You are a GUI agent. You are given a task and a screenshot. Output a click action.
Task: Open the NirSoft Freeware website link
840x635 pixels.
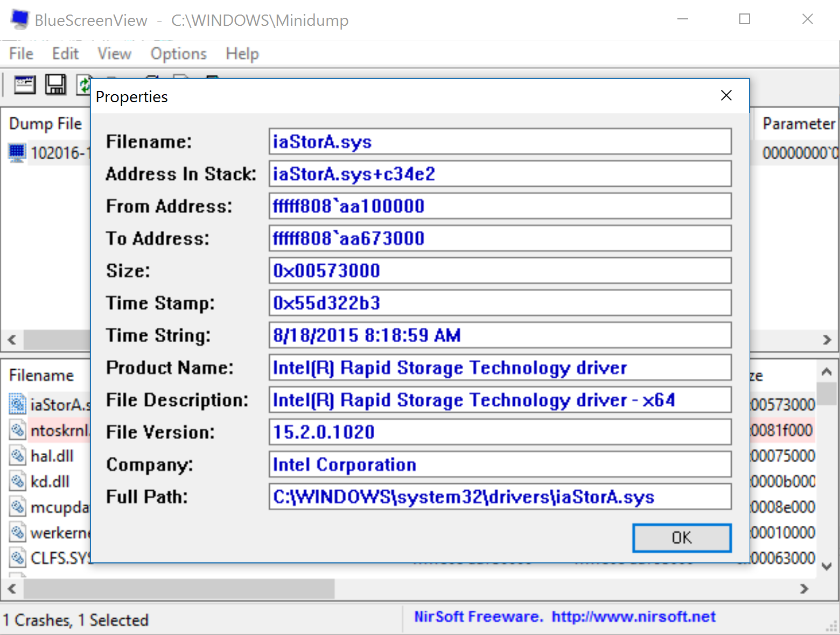coord(565,617)
